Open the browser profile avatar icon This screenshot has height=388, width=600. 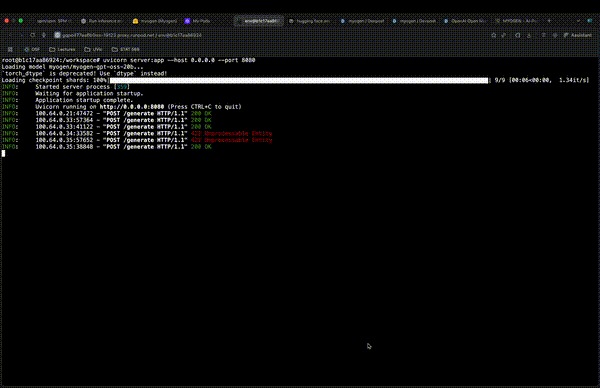590,21
